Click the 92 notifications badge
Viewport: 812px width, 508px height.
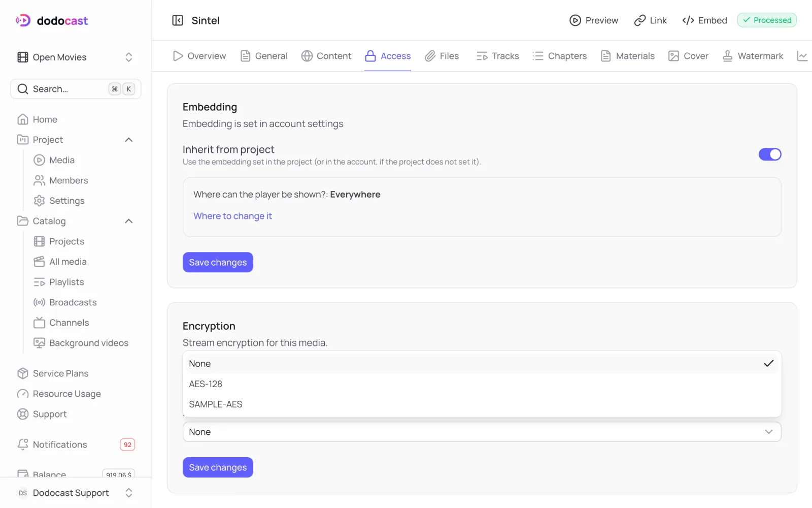127,444
